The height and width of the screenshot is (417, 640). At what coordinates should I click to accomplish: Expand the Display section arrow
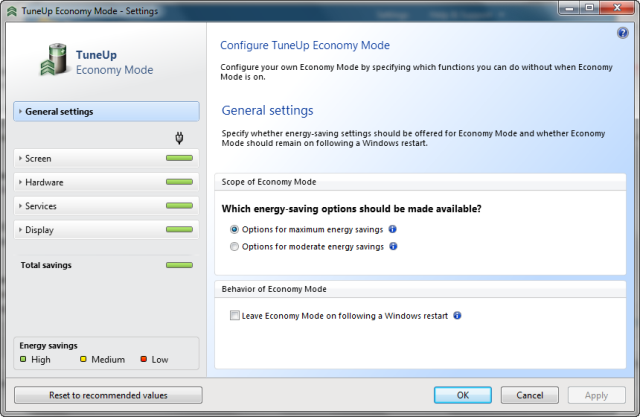20,230
